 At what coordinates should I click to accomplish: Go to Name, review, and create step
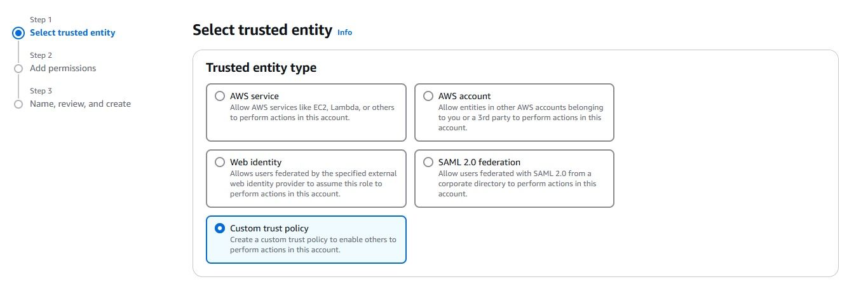click(80, 104)
